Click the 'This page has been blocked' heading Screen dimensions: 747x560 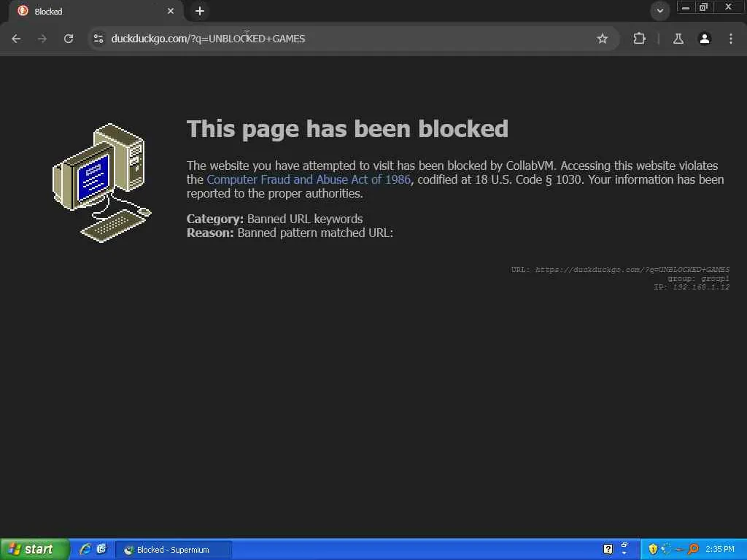coord(347,129)
